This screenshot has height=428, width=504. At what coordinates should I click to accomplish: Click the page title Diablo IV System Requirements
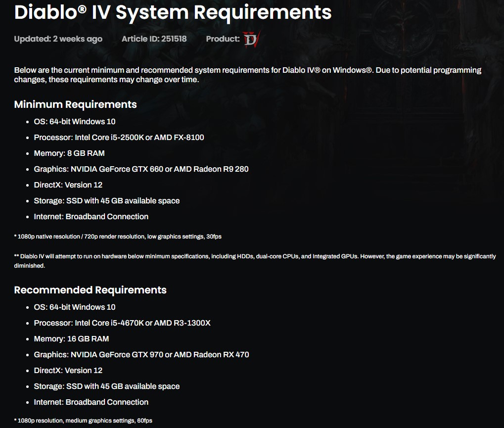173,12
